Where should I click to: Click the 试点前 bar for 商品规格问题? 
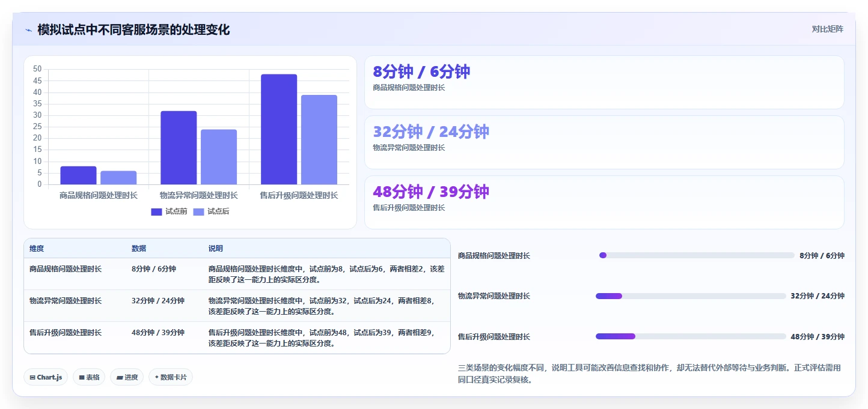[78, 175]
